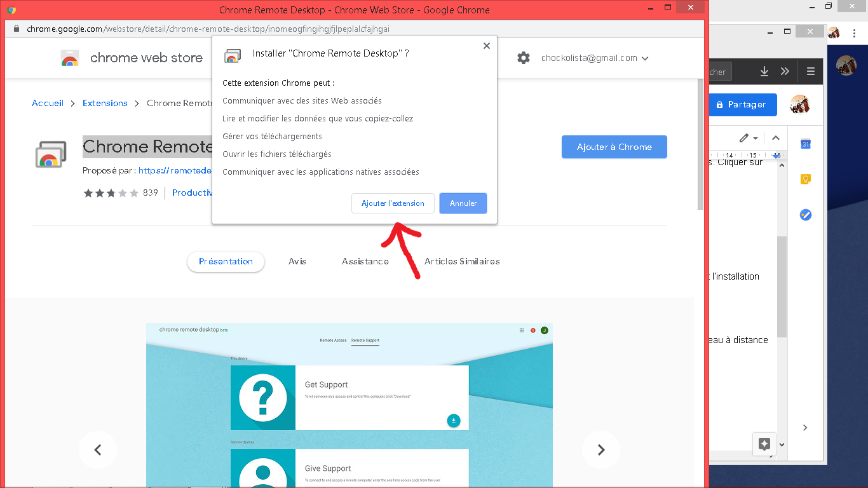Click the 'Ajouter l'extension' button
The height and width of the screenshot is (488, 868).
[393, 203]
